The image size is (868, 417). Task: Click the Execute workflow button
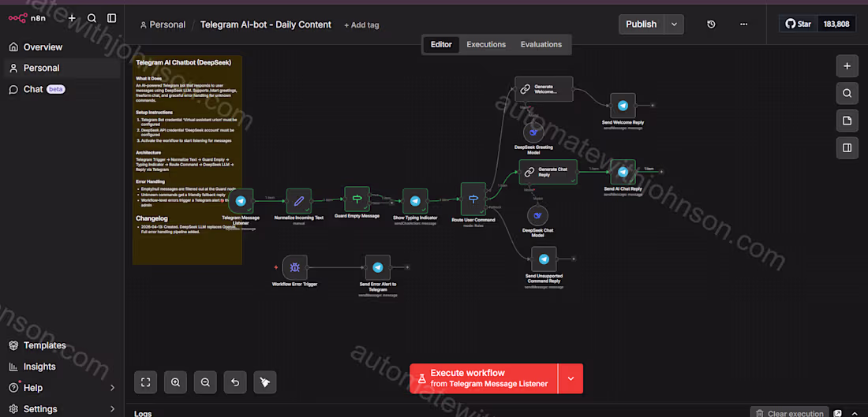click(x=483, y=378)
